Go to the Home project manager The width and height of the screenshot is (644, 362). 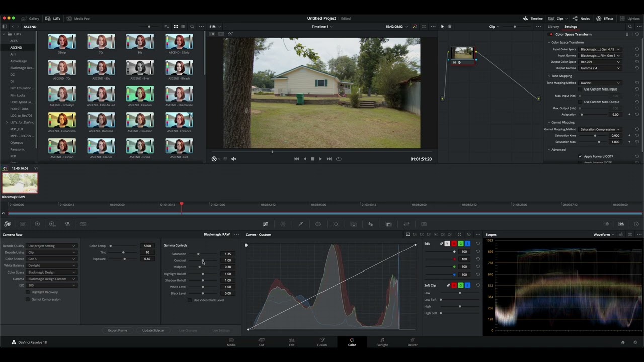tap(623, 342)
